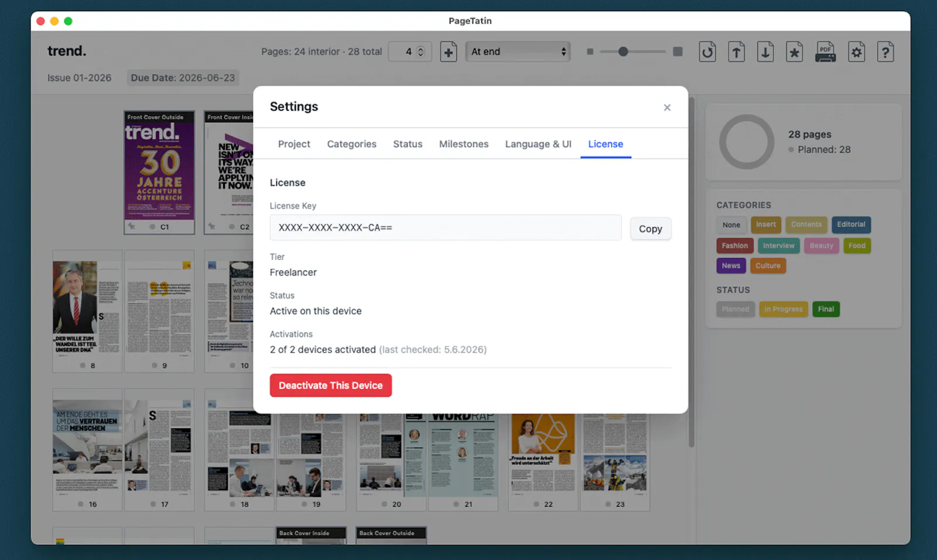Filter by Planned status tag
Screen dimensions: 937x560
[x=735, y=309]
